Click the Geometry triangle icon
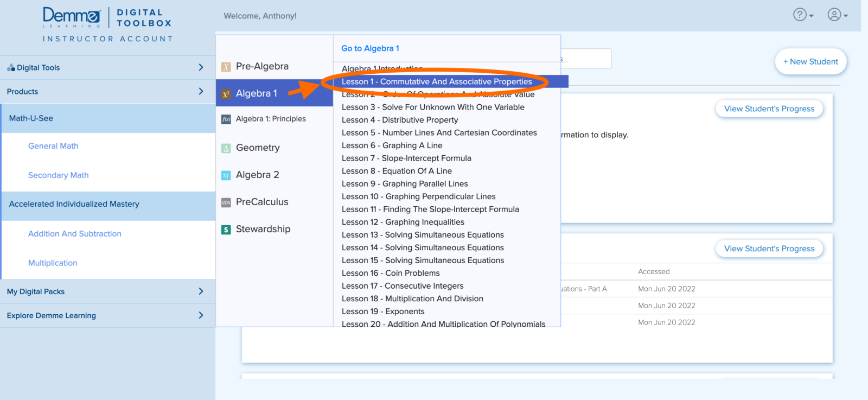The height and width of the screenshot is (400, 868). coord(226,148)
